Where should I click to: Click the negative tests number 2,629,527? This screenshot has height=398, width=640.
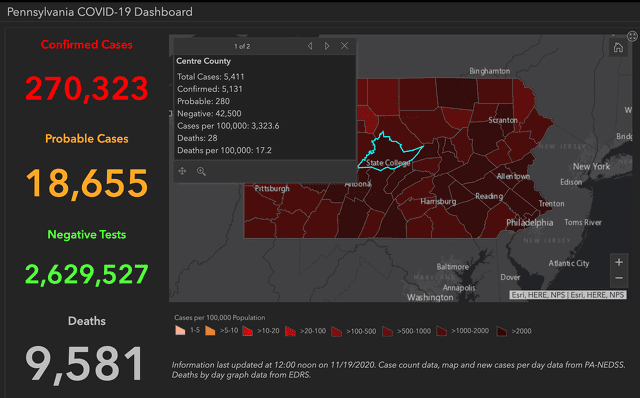tap(87, 274)
